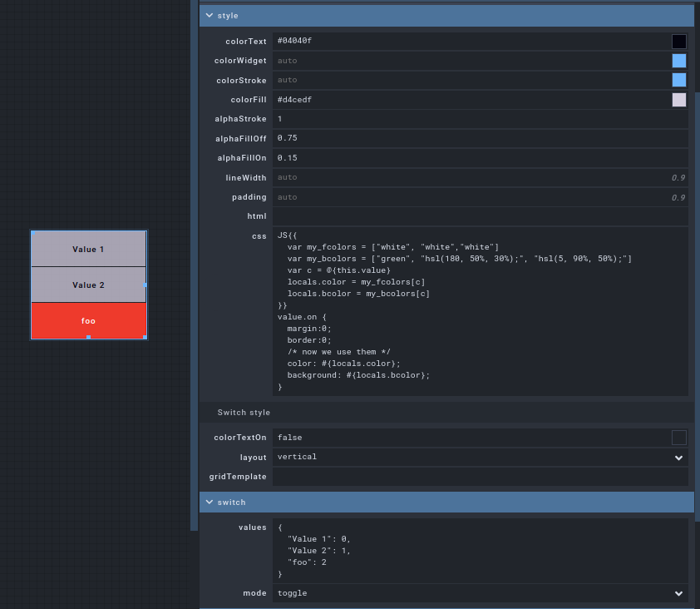Click the alphaFillOn input field
700x609 pixels.
[x=480, y=158]
